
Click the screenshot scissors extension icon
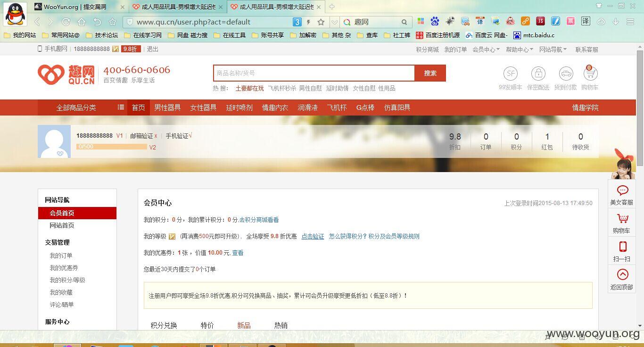pos(465,21)
